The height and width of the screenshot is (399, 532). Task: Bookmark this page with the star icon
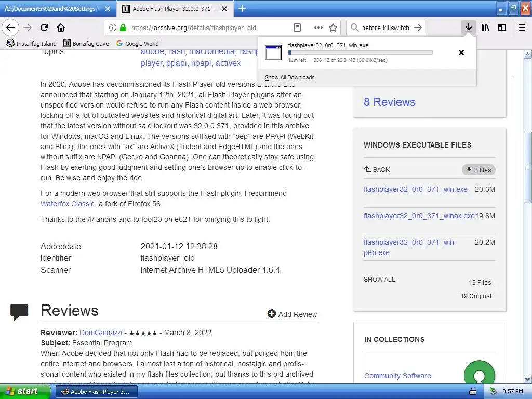333,28
